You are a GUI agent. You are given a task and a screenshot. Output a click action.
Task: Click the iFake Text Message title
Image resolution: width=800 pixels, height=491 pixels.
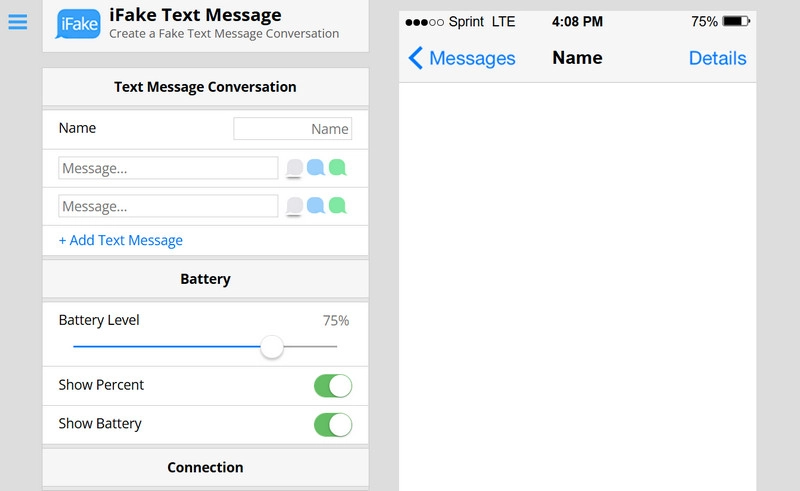click(195, 15)
